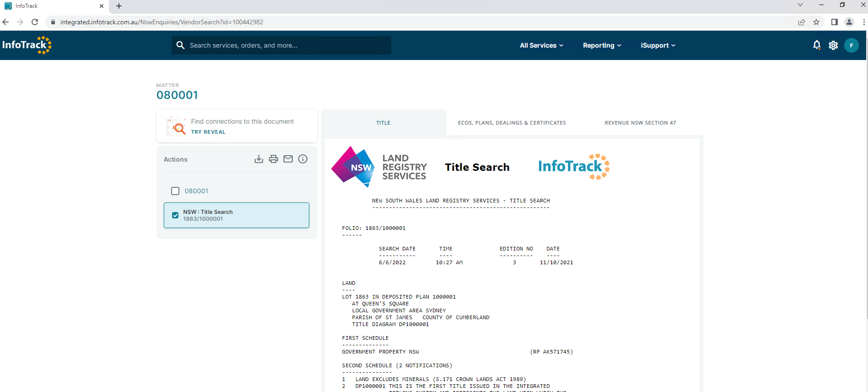Show document info from Actions
Image resolution: width=868 pixels, height=392 pixels.
point(303,159)
